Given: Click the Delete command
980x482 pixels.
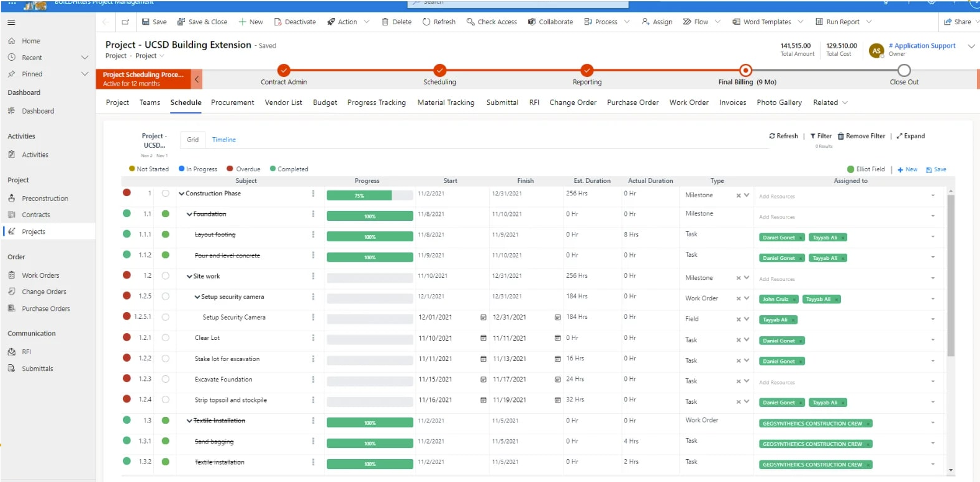Looking at the screenshot, I should point(397,22).
